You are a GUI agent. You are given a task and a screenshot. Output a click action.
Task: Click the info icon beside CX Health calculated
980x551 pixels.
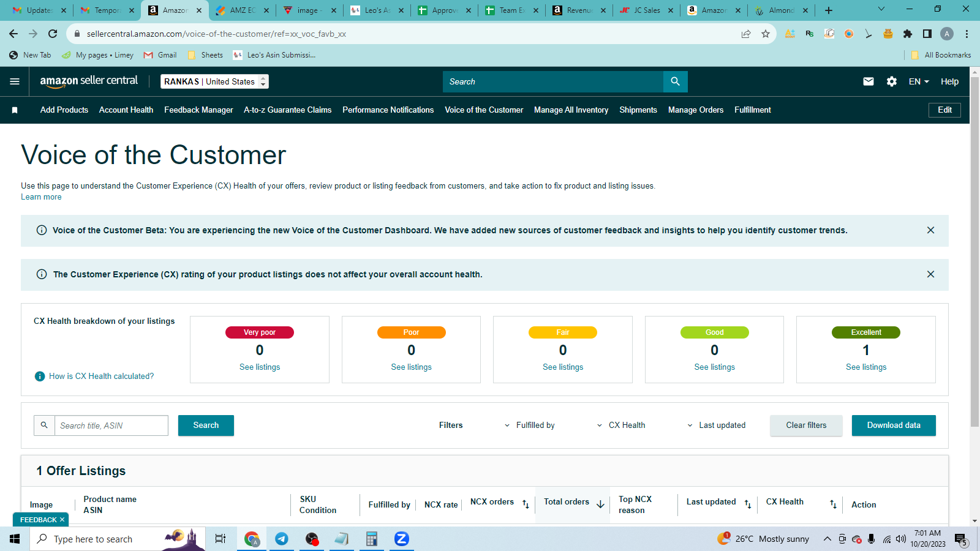coord(40,377)
